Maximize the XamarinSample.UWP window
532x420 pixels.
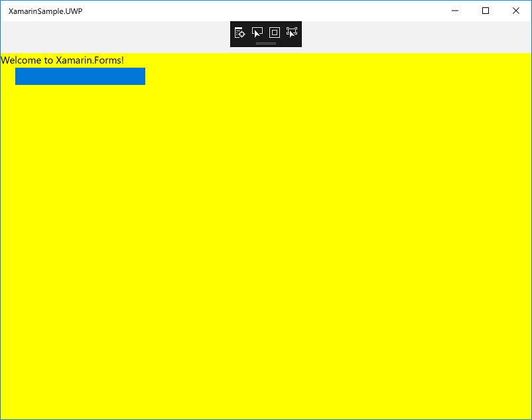[x=486, y=11]
